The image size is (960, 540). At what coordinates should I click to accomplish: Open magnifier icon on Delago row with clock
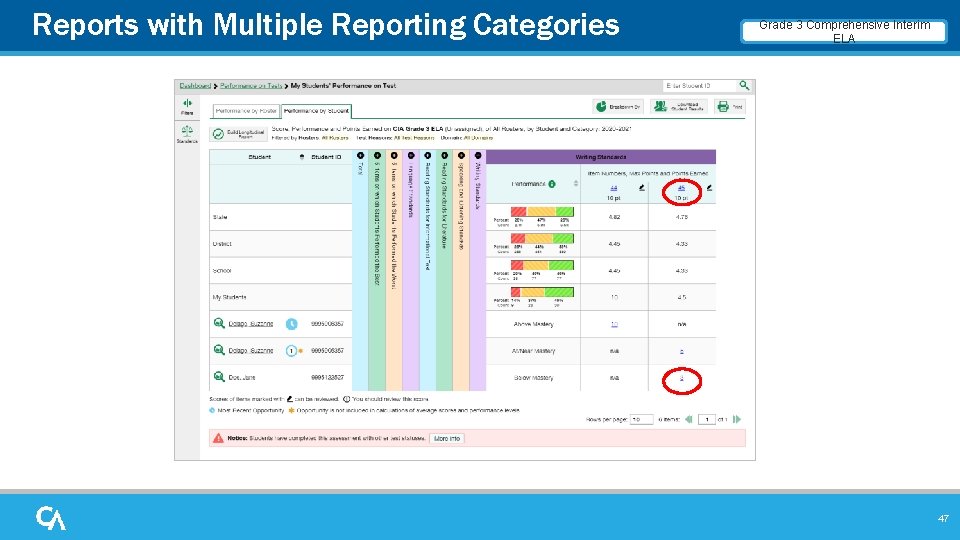219,323
